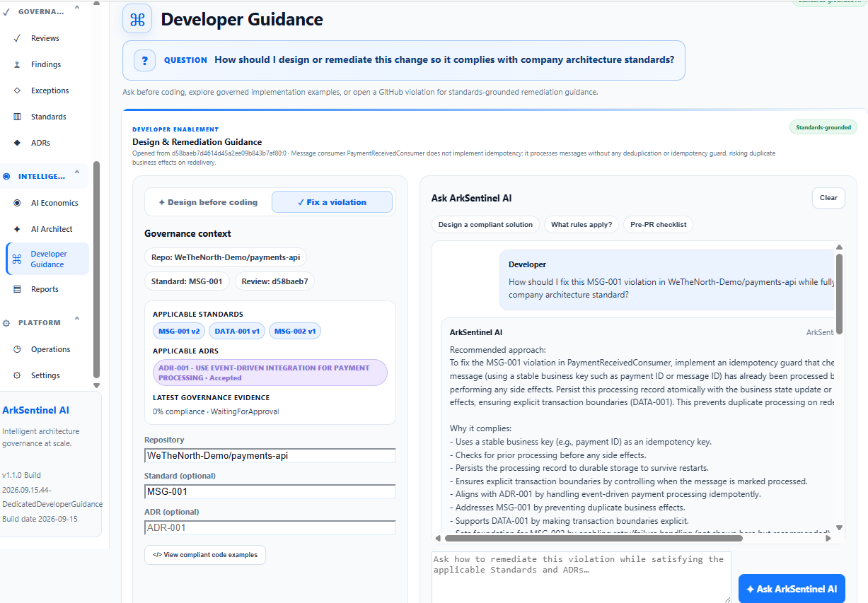Image resolution: width=868 pixels, height=603 pixels.
Task: Click the Standards-grounded green badge
Action: coord(823,127)
